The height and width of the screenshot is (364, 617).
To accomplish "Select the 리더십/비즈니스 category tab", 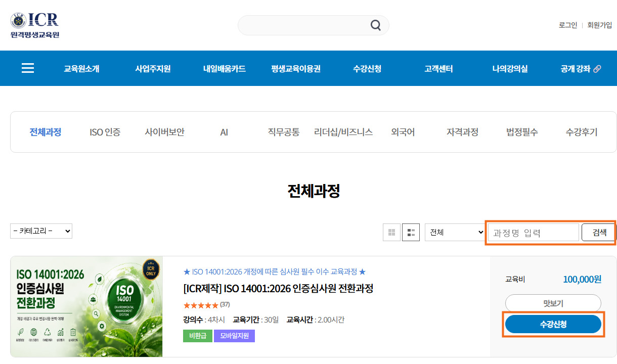I will [343, 132].
